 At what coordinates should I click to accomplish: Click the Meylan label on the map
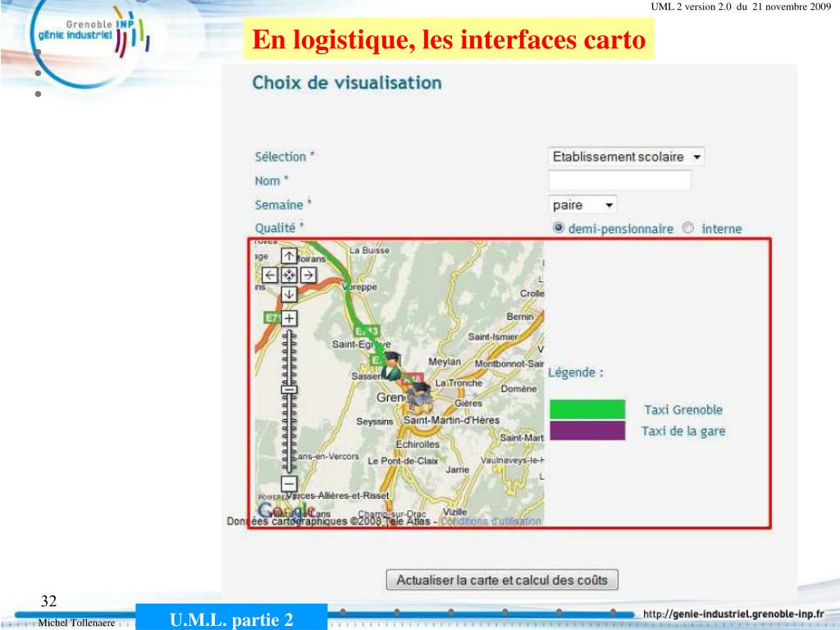point(444,362)
